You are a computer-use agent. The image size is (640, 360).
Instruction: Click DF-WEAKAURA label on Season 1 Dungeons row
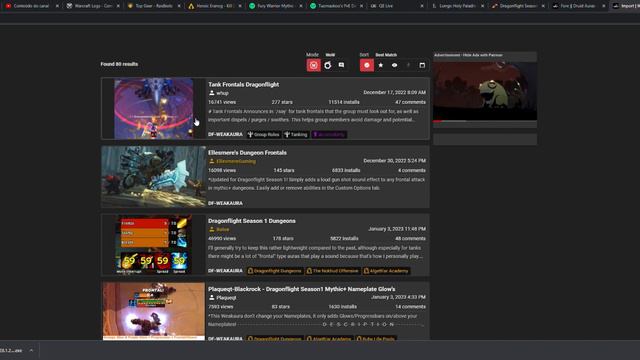tap(225, 271)
